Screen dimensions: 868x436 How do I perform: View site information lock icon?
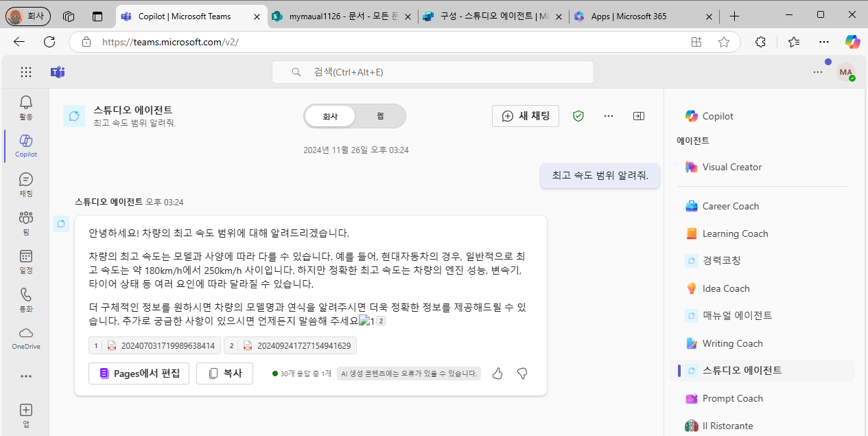pos(86,42)
